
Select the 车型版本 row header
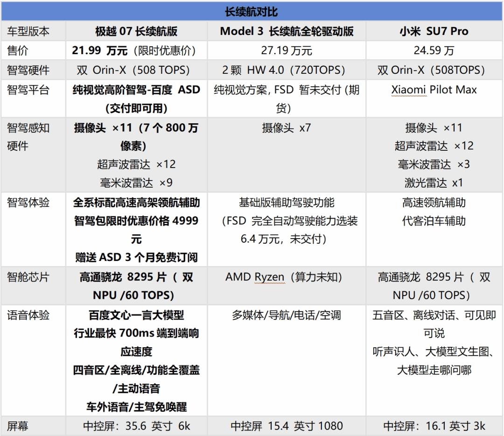(x=28, y=31)
